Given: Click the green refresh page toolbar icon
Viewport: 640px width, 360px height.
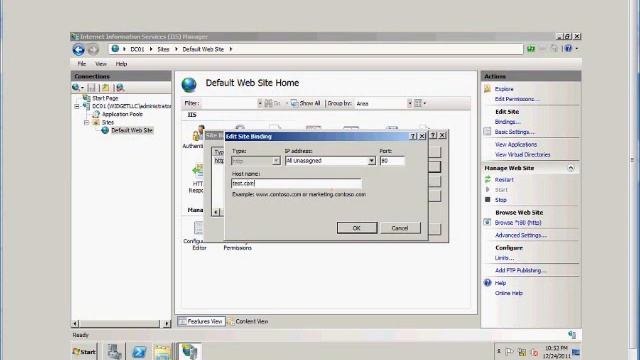Looking at the screenshot, I should coord(531,49).
